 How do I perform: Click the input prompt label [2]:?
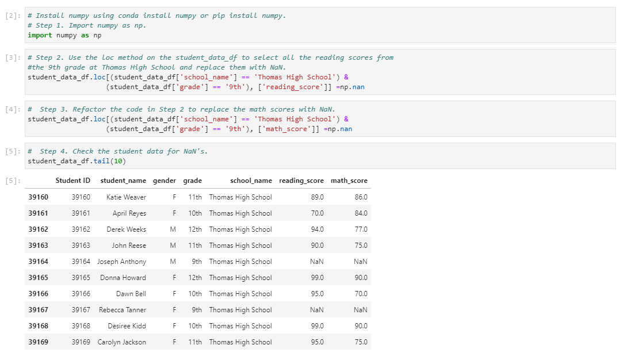coord(13,16)
